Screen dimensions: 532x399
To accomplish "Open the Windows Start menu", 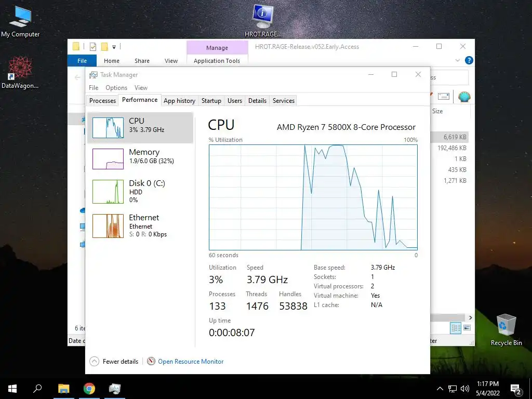I will [12, 389].
